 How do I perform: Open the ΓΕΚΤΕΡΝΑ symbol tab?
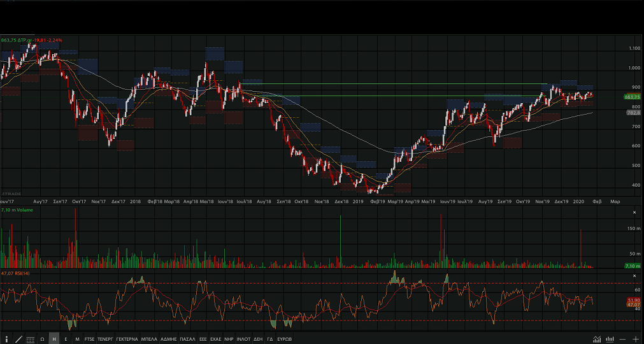(127, 339)
